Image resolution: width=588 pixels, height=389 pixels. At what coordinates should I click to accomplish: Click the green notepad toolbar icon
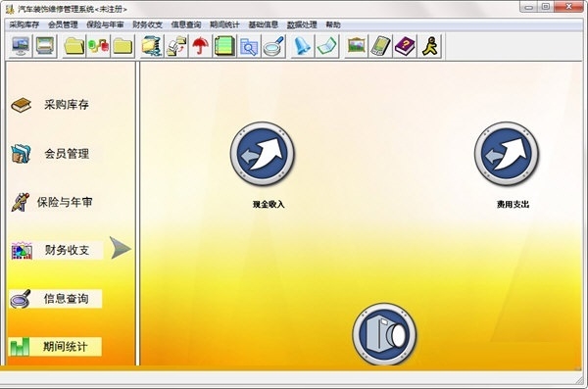225,46
